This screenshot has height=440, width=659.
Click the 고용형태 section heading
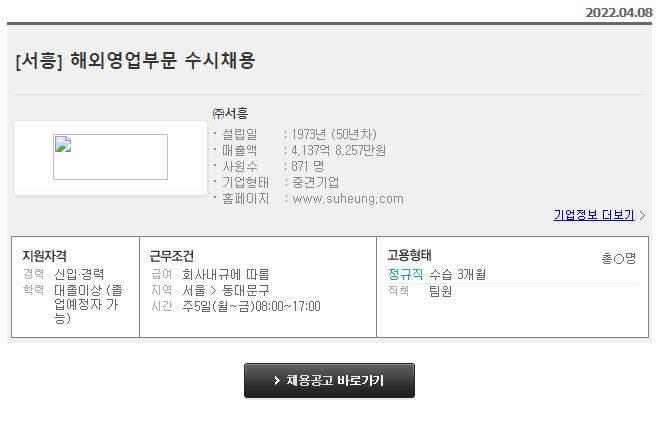tap(409, 255)
